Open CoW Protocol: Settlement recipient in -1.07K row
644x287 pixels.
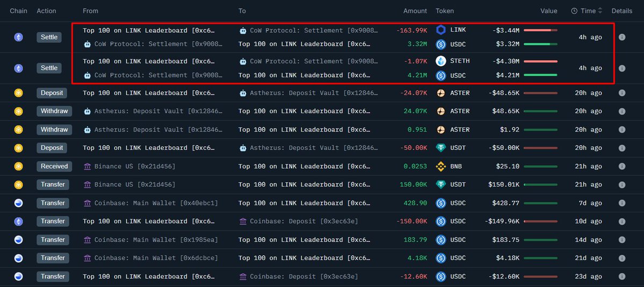[314, 61]
